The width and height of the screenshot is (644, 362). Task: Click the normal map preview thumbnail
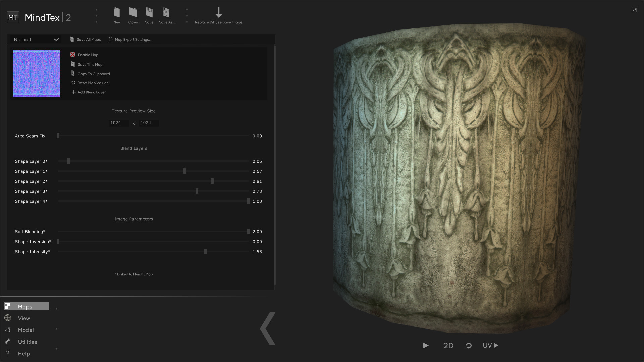[x=36, y=73]
